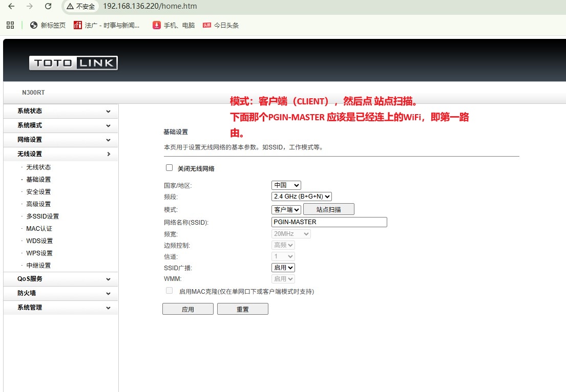Expand the 系统状态 menu section

(x=60, y=111)
